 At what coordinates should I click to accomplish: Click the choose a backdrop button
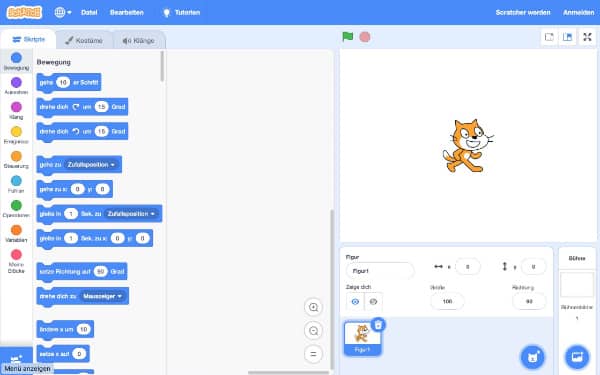(x=577, y=357)
